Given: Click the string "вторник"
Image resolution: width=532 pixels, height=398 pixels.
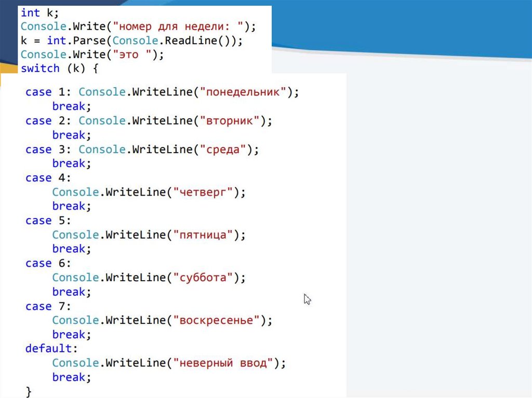Looking at the screenshot, I should 230,121.
